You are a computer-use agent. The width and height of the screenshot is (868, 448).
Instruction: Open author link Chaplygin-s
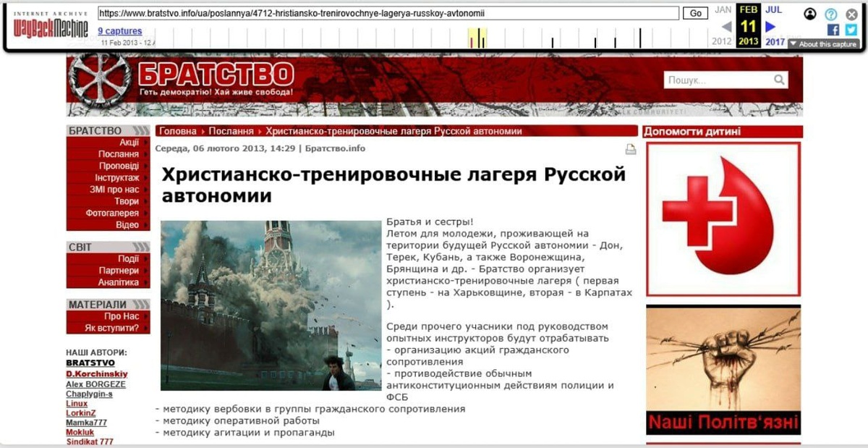tap(89, 394)
